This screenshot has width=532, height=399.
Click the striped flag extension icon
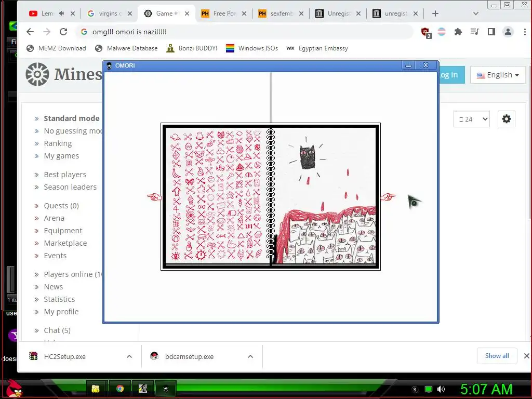click(442, 32)
